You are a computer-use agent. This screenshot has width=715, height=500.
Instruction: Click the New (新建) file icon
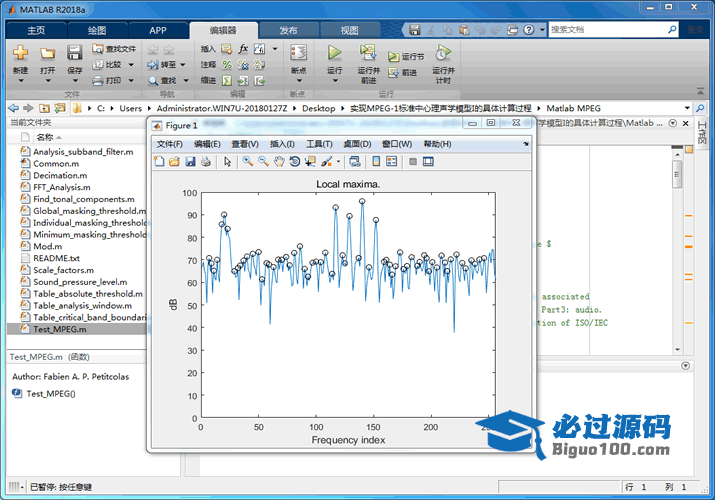point(20,53)
